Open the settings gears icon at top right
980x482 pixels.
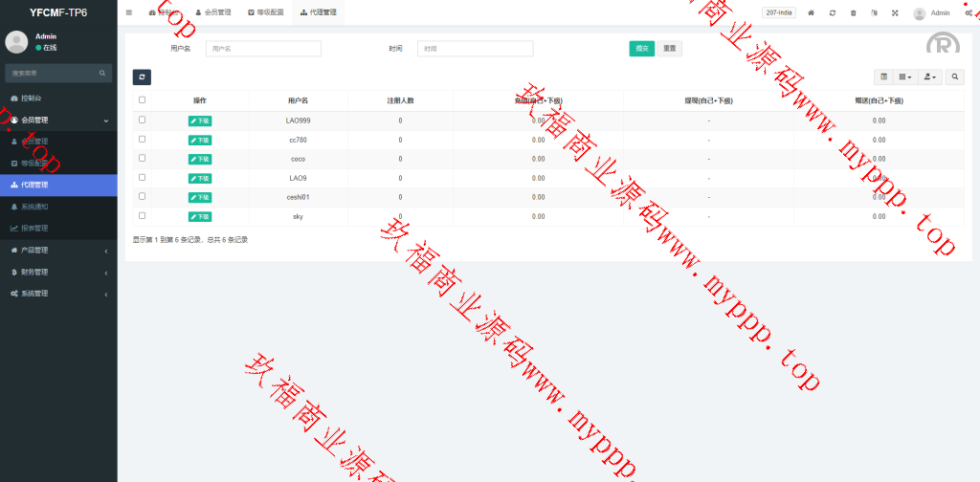click(969, 12)
